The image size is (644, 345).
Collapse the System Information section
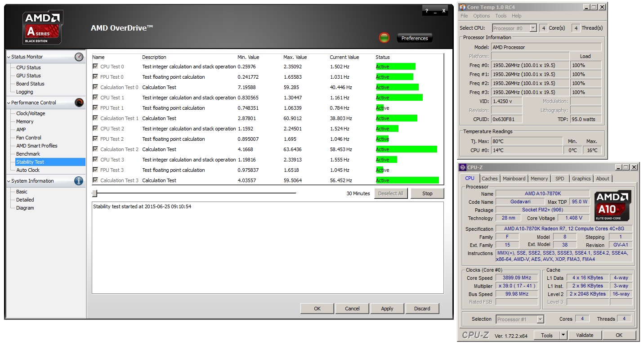(x=9, y=181)
